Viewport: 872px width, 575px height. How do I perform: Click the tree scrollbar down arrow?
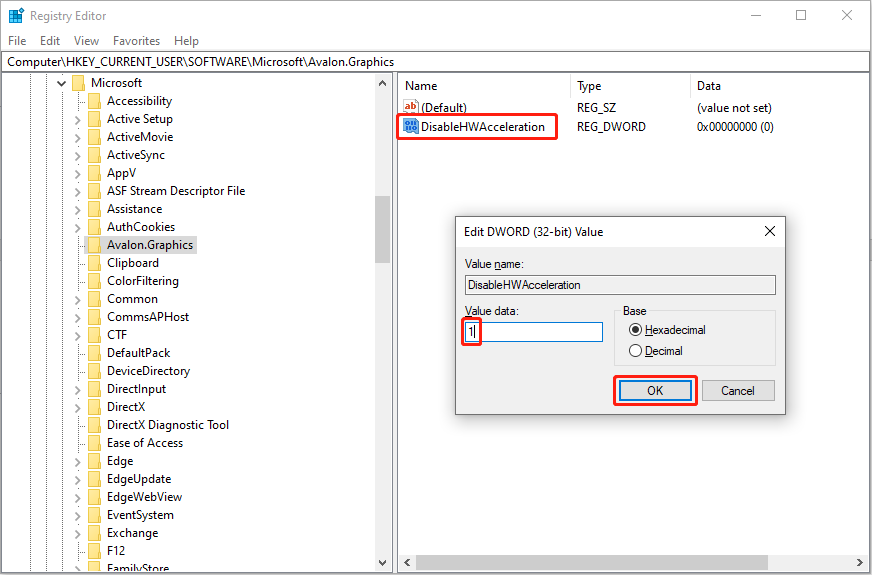pyautogui.click(x=382, y=562)
